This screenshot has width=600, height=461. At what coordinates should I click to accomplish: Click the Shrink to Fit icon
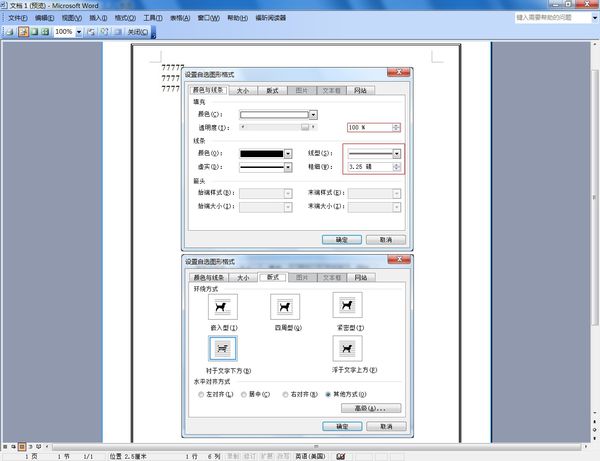tap(104, 32)
